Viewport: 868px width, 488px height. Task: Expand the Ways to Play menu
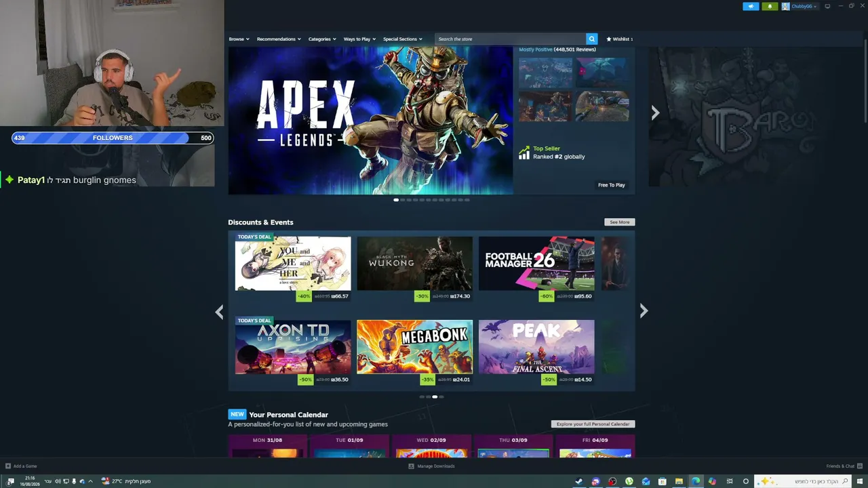[359, 39]
